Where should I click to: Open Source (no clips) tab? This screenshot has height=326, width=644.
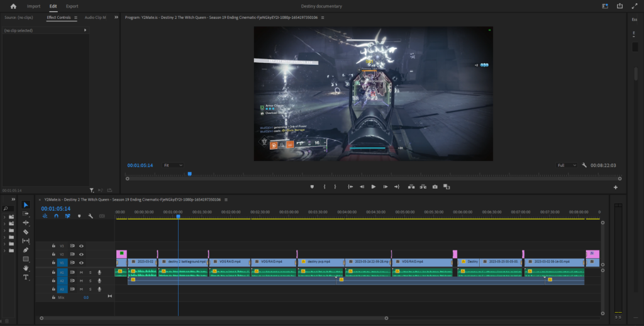point(18,18)
